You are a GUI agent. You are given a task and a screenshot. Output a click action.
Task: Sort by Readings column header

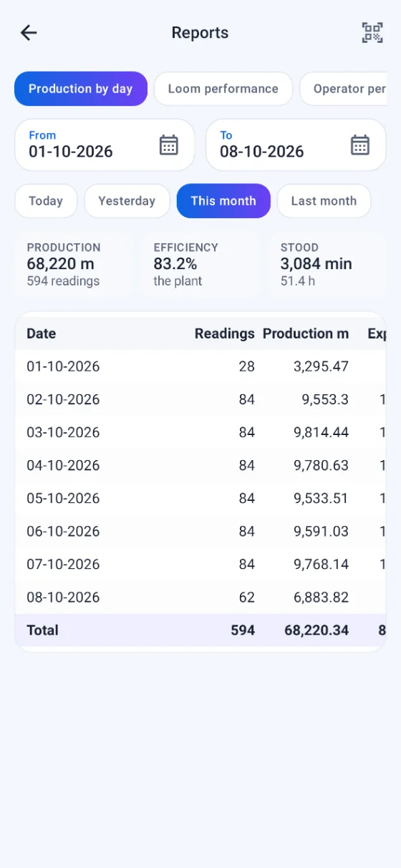click(x=225, y=333)
